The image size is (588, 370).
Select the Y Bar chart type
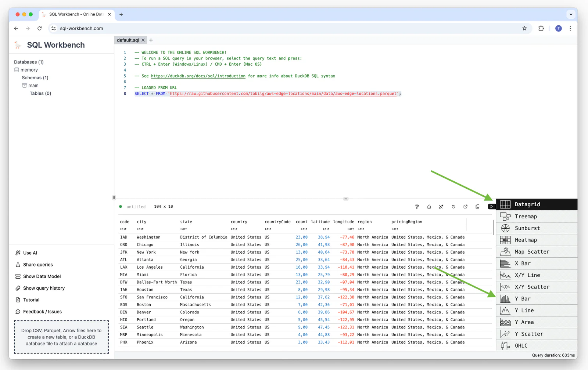click(x=537, y=299)
